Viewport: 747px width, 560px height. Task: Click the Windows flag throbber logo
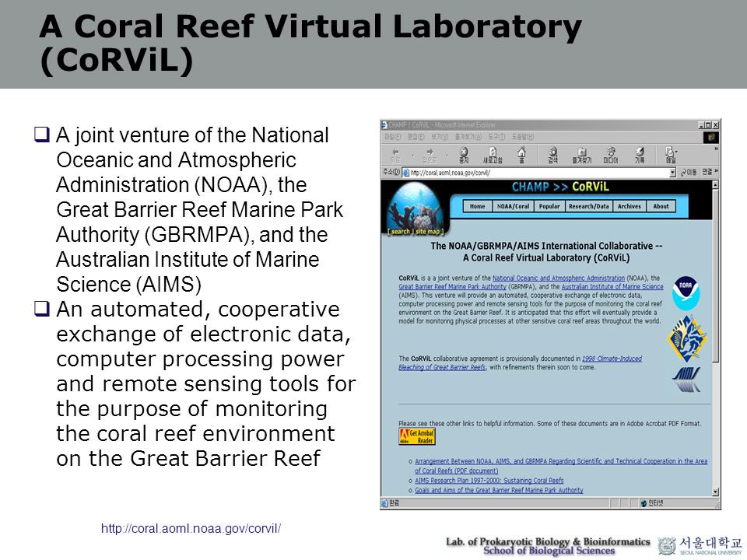click(710, 138)
